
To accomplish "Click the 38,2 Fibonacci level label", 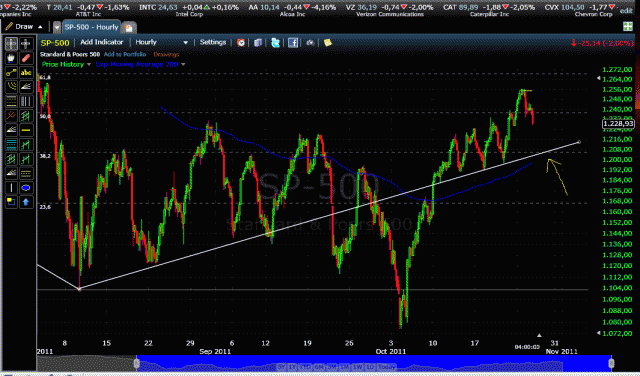I will (45, 156).
